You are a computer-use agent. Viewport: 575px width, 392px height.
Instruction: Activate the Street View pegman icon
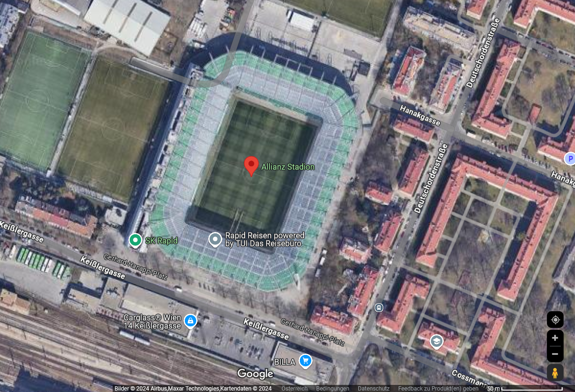(555, 373)
